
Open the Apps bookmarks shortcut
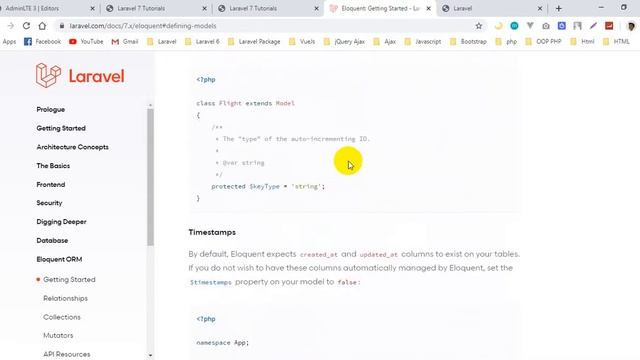(x=9, y=41)
